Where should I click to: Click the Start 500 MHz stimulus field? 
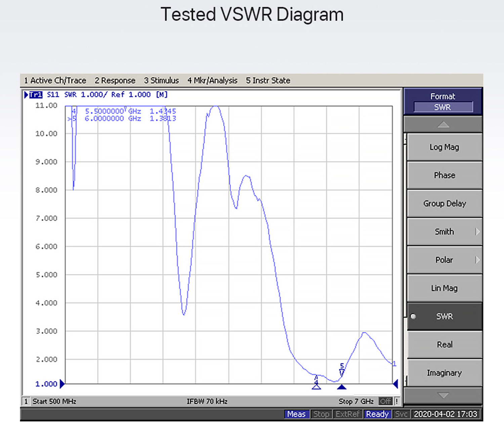click(54, 401)
